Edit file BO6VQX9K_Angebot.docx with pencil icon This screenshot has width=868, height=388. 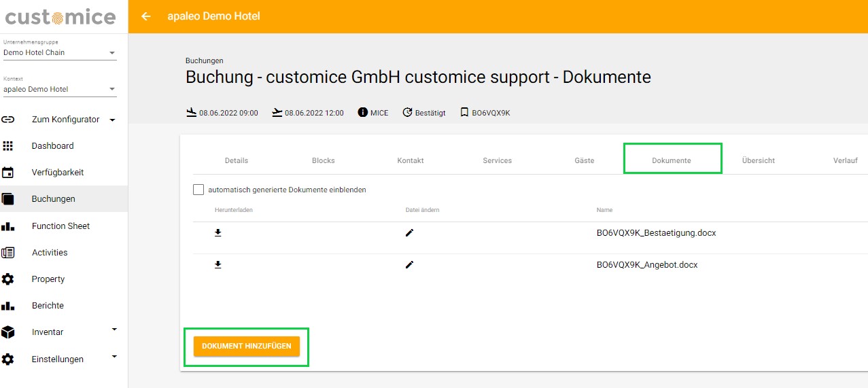pyautogui.click(x=409, y=264)
